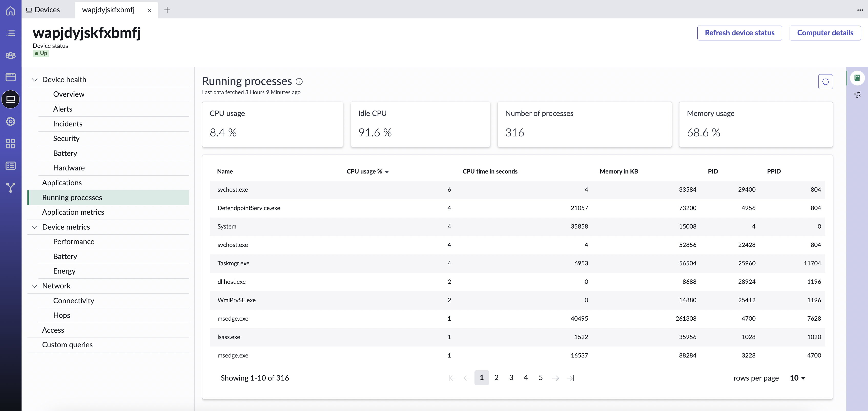Sort by CPU time in seconds header
The image size is (868, 411).
[490, 171]
